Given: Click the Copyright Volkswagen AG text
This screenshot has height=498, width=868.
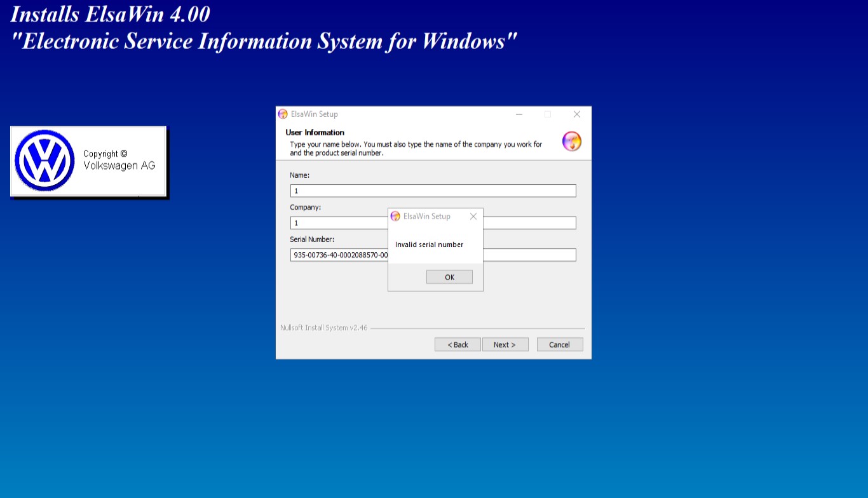Looking at the screenshot, I should click(119, 160).
